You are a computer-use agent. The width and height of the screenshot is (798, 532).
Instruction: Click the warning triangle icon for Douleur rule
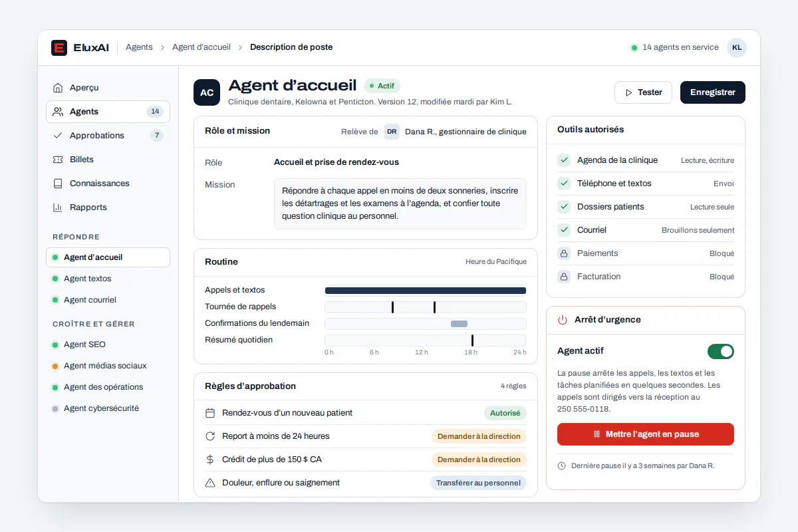(x=210, y=483)
